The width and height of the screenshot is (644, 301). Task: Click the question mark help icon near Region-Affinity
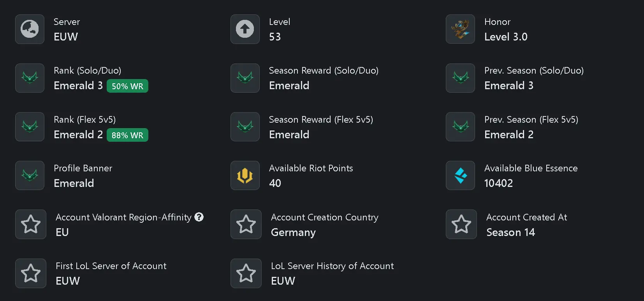(x=199, y=217)
